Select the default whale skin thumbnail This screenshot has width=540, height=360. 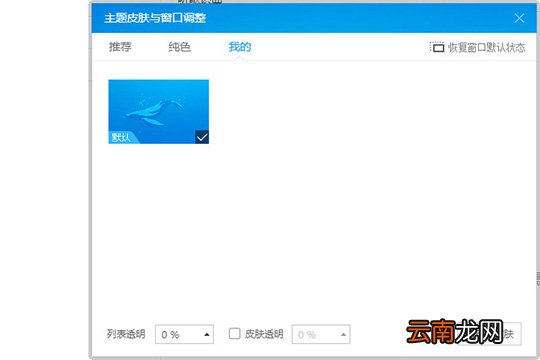[158, 112]
